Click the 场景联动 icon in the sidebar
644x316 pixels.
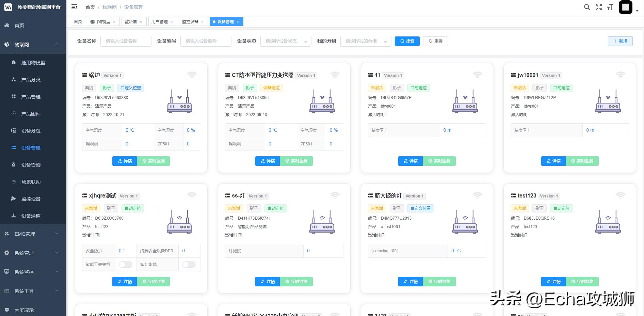point(14,182)
